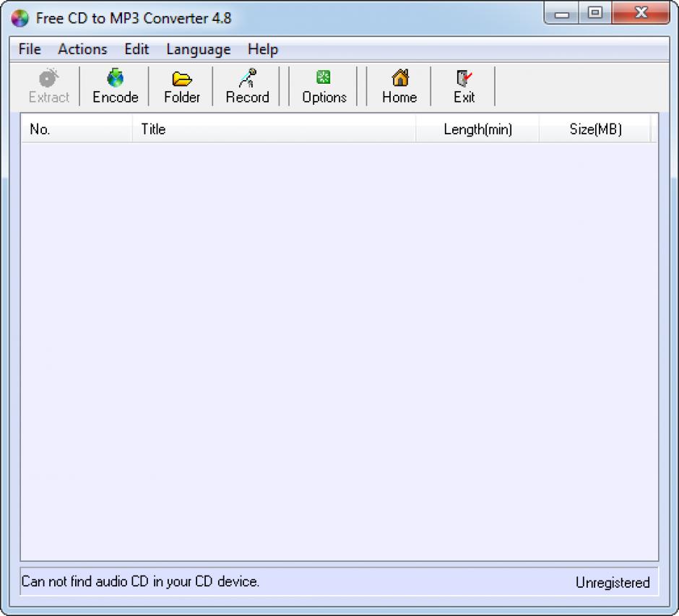This screenshot has width=679, height=616.
Task: Click the Extract toolbar button
Action: 48,86
